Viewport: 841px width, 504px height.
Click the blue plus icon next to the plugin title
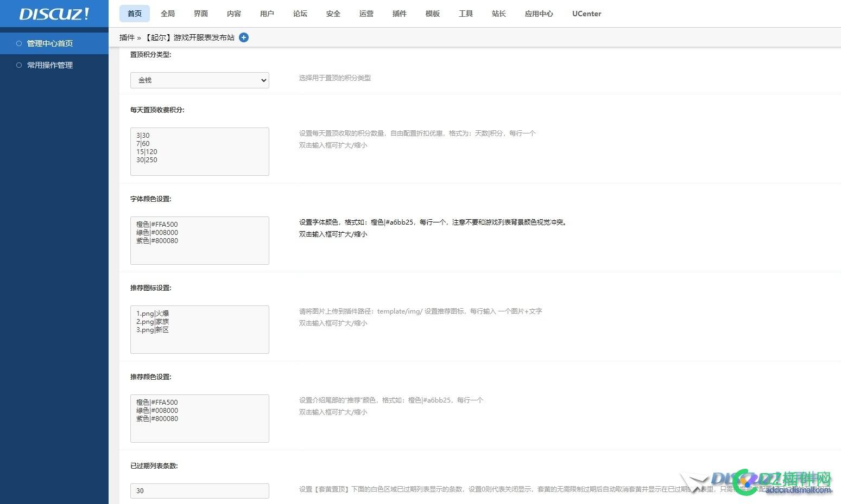click(x=244, y=37)
